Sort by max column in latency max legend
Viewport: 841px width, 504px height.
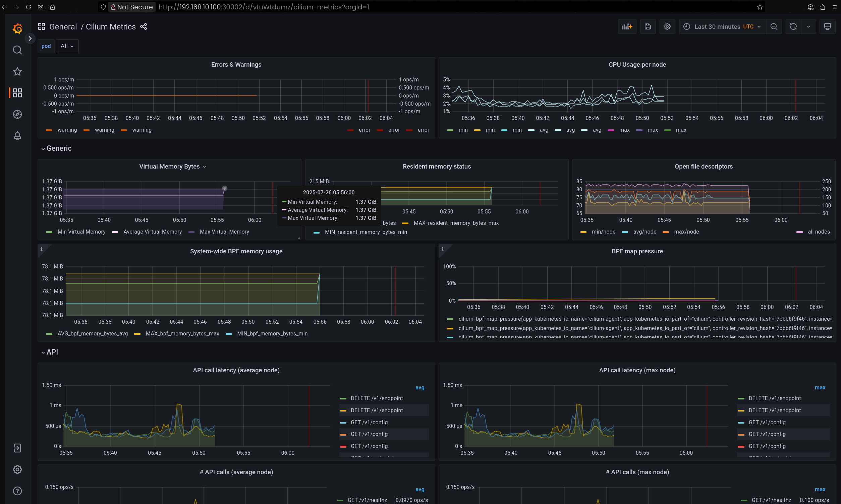coord(820,387)
